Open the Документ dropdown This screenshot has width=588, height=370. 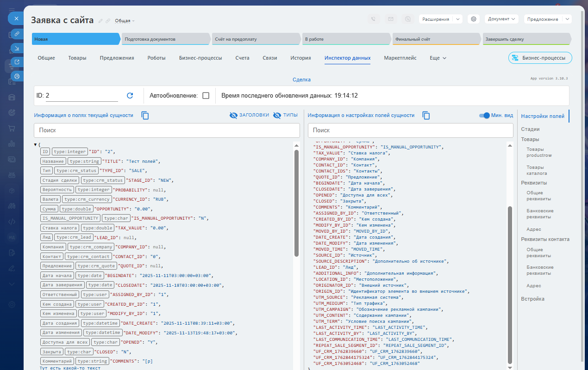pos(501,19)
